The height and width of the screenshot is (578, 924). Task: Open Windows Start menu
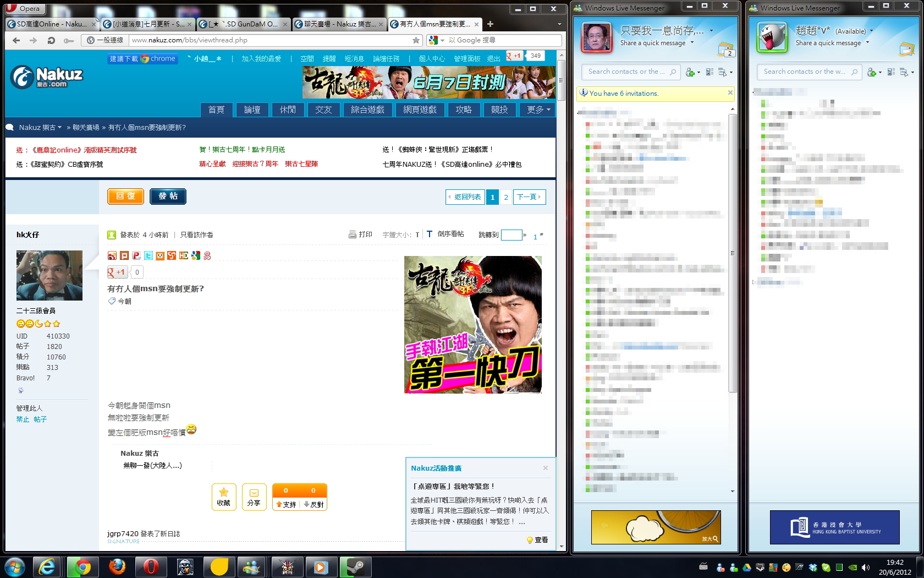coord(15,566)
